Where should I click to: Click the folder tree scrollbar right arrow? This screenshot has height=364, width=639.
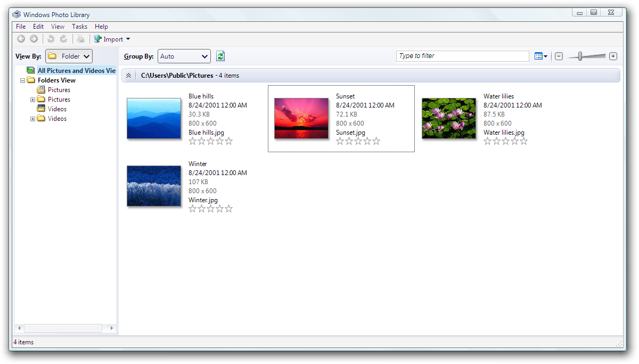tap(112, 328)
